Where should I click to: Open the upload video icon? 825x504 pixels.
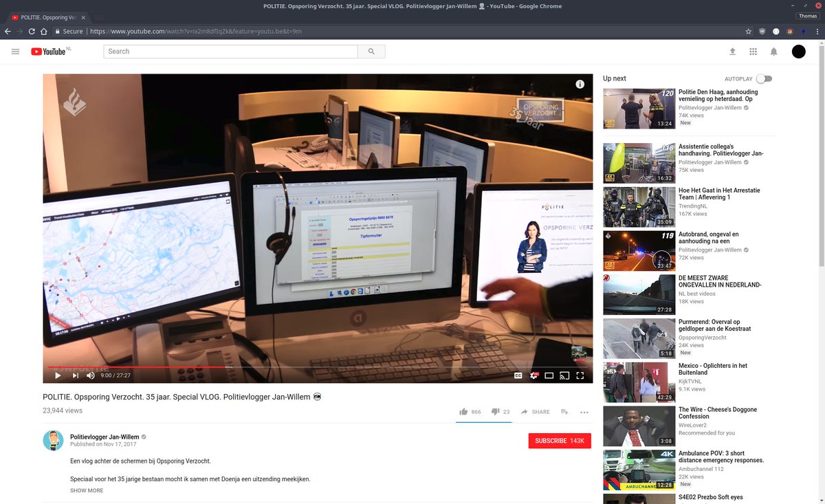pos(732,52)
